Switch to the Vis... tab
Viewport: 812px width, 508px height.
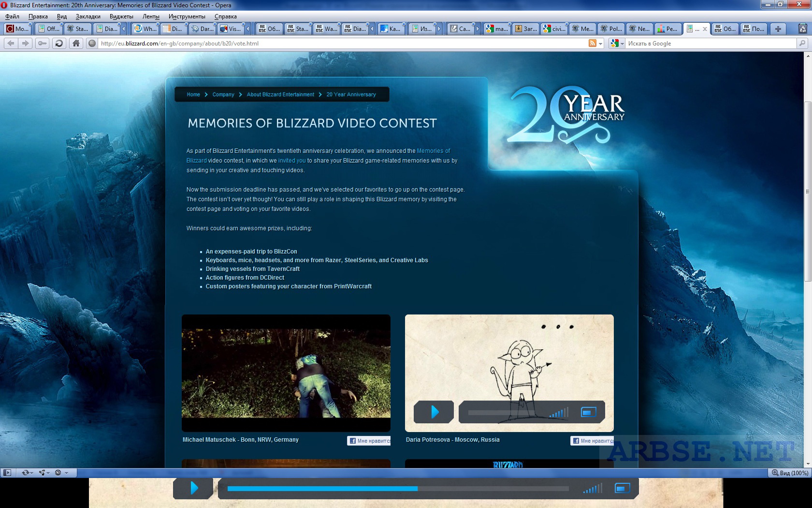click(231, 29)
